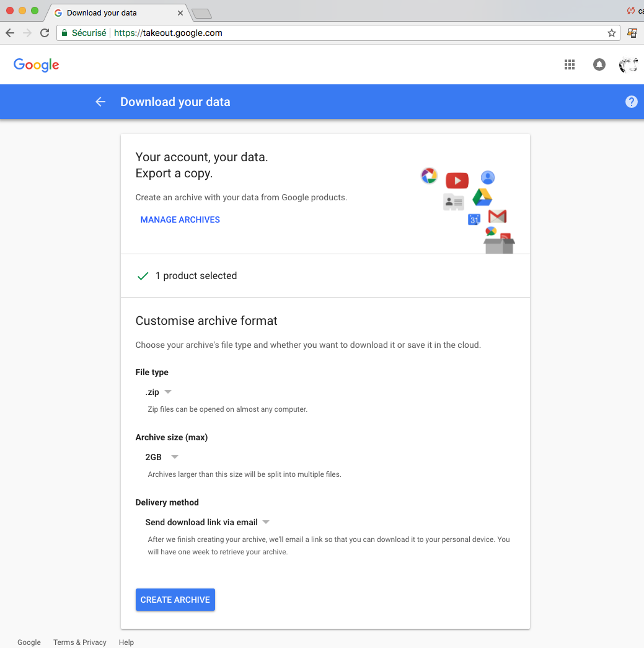Click the green checkmark beside product selected

[143, 276]
